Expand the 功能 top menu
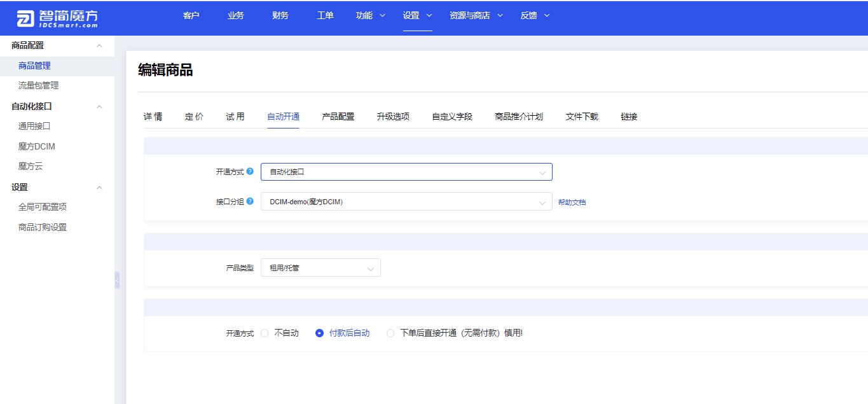This screenshot has height=404, width=868. pyautogui.click(x=371, y=15)
